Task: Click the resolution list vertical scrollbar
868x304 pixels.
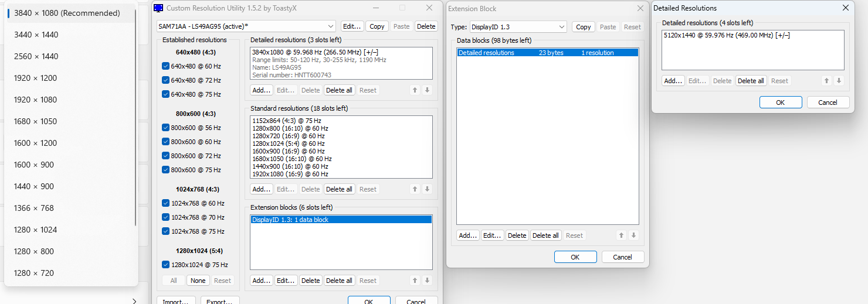Action: [135, 117]
